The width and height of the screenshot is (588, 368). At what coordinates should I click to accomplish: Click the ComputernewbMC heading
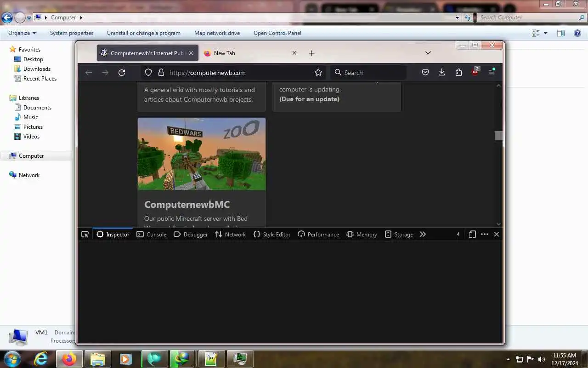[187, 205]
